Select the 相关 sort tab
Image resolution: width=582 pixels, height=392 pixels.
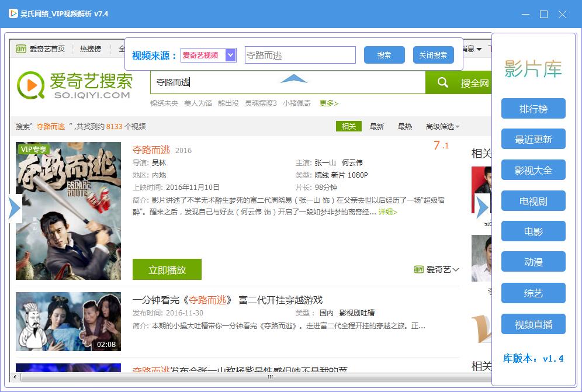[x=348, y=126]
